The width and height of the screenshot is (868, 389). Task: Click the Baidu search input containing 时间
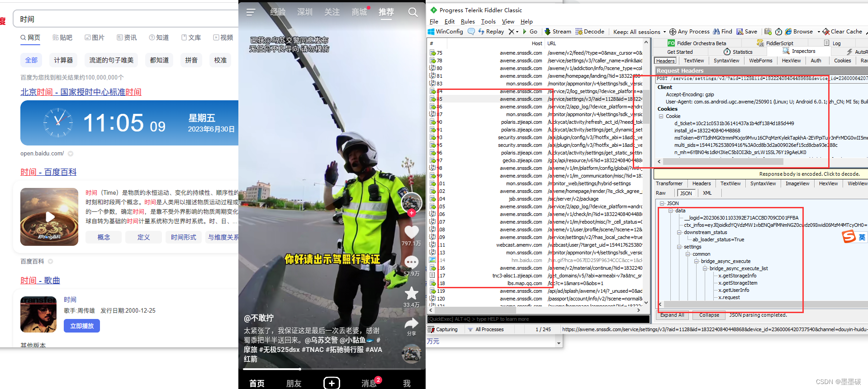pyautogui.click(x=127, y=19)
